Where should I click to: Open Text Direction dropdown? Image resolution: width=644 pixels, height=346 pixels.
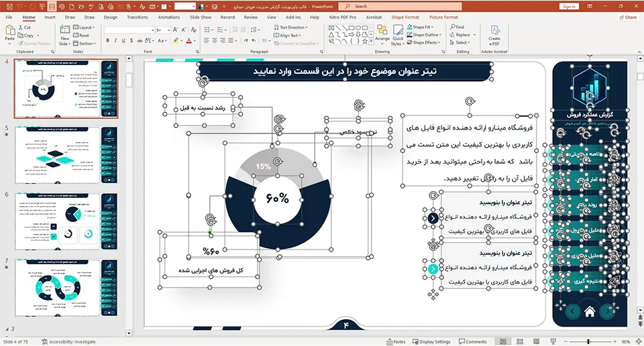290,27
